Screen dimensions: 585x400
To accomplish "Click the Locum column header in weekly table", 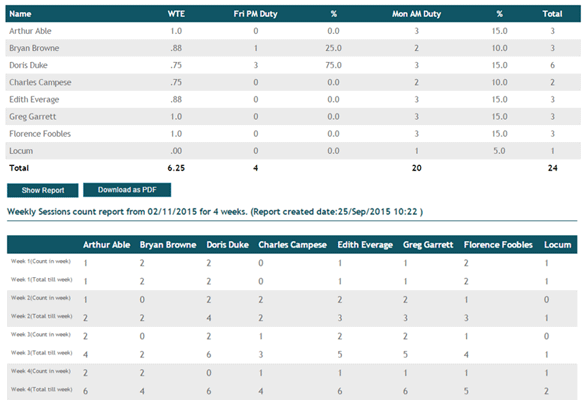I will [x=557, y=245].
